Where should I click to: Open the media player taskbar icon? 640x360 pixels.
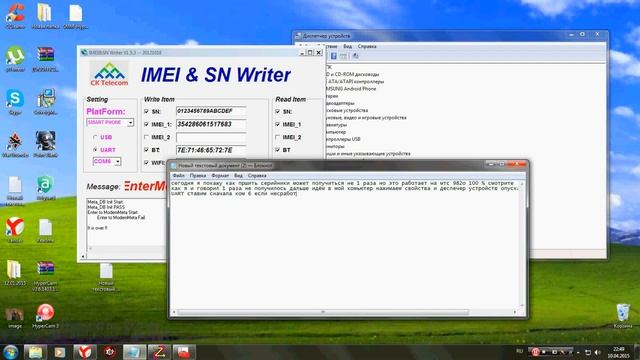[60, 352]
